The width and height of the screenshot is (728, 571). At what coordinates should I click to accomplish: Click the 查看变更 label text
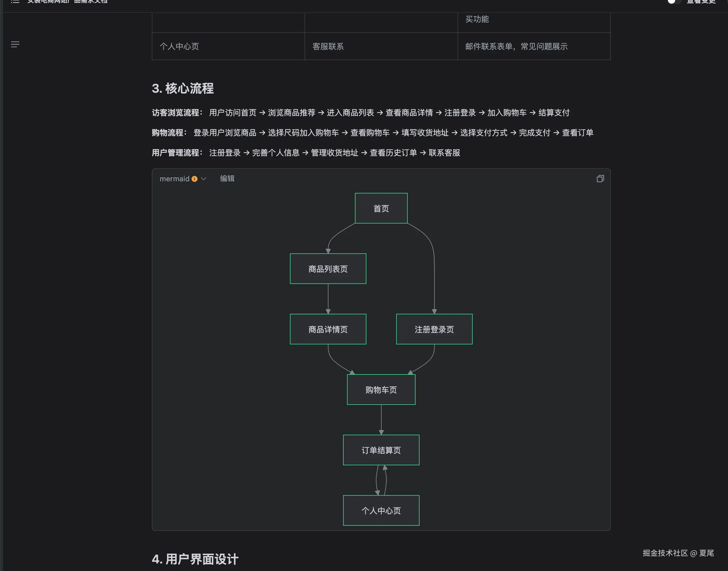coord(701,2)
